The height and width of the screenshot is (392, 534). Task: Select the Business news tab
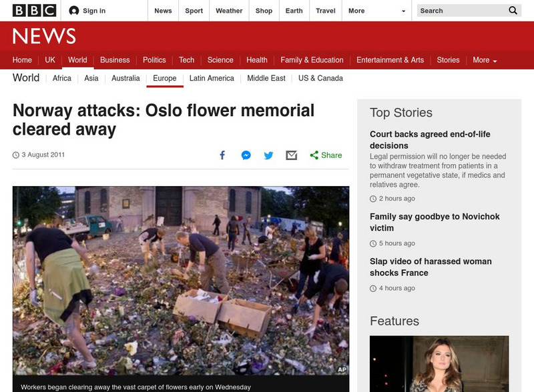pyautogui.click(x=115, y=60)
